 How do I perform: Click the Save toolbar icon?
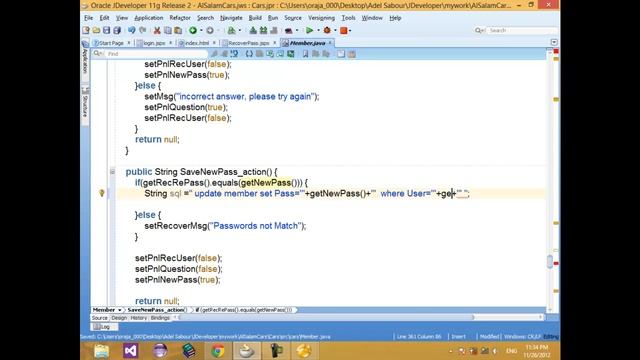pos(107,30)
